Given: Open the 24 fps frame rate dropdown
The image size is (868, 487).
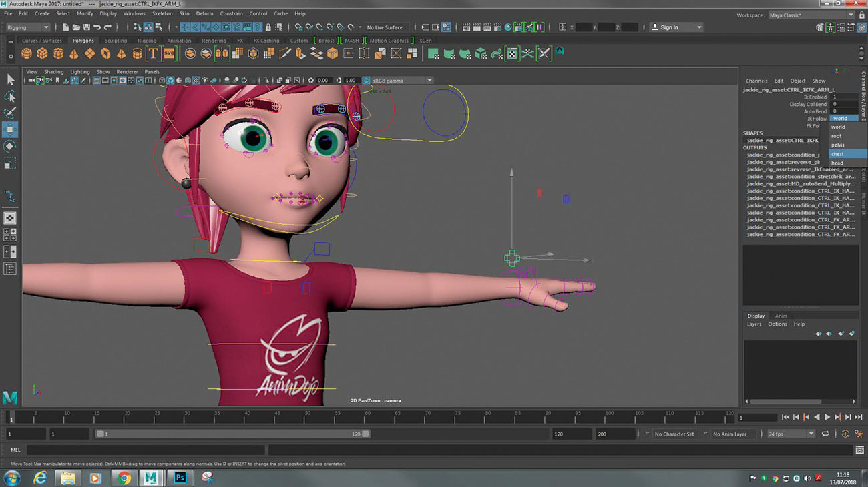Looking at the screenshot, I should (791, 434).
